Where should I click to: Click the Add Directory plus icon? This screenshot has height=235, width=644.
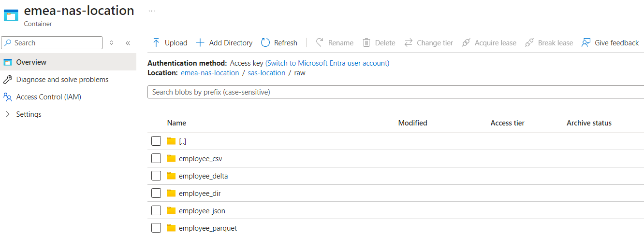[x=200, y=43]
